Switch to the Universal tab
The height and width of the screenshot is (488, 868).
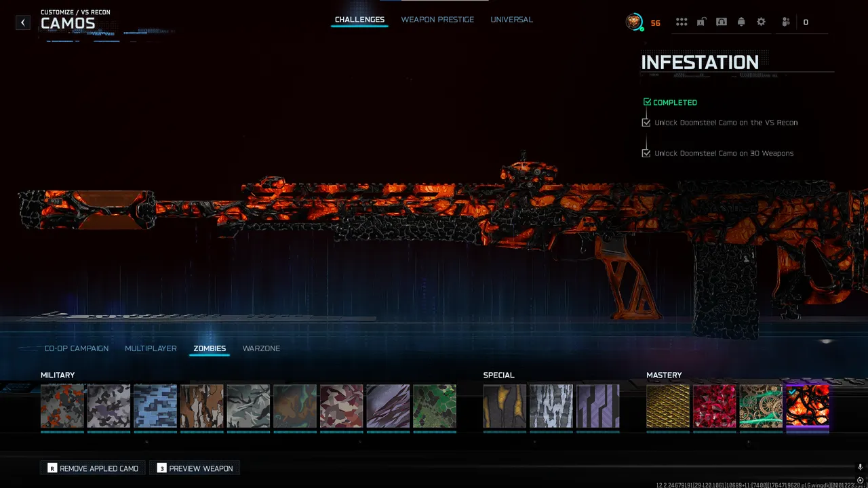511,20
